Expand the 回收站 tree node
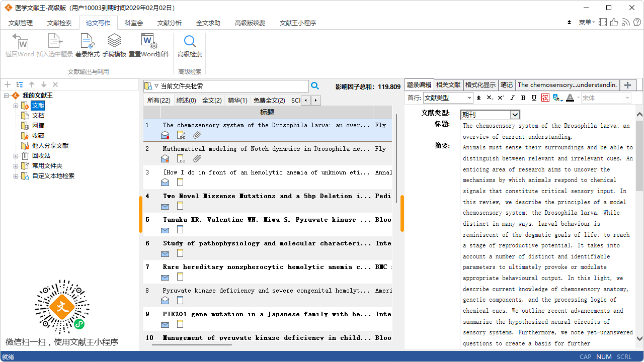644x362 pixels. coord(16,156)
